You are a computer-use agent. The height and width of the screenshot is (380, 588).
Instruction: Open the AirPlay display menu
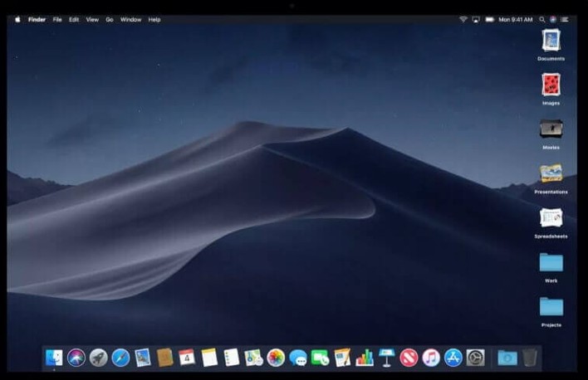coord(476,19)
